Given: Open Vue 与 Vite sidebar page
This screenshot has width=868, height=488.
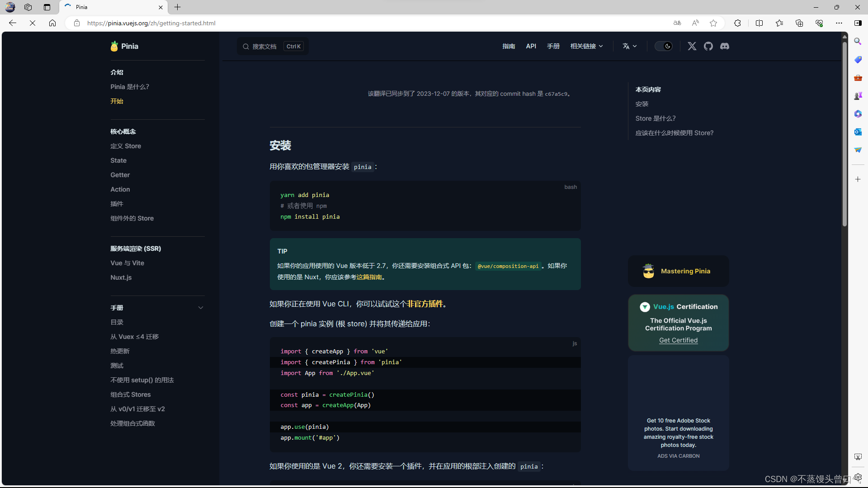Looking at the screenshot, I should click(x=127, y=263).
